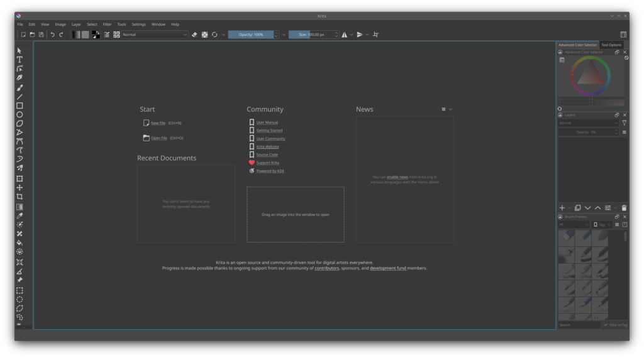The image size is (644, 358).
Task: Expand the horizontal mirror options arrow
Action: click(x=352, y=35)
